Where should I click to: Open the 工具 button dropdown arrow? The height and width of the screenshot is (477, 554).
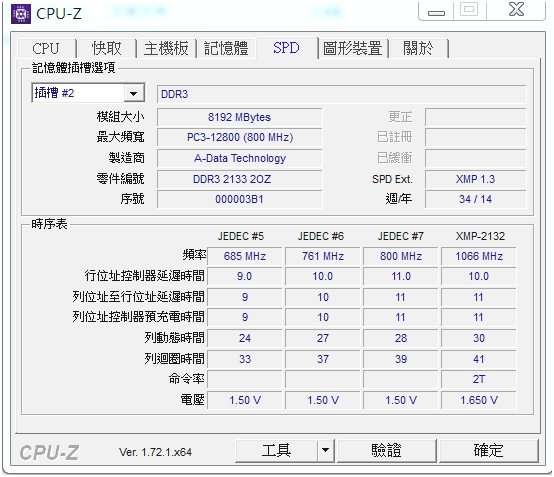[325, 450]
